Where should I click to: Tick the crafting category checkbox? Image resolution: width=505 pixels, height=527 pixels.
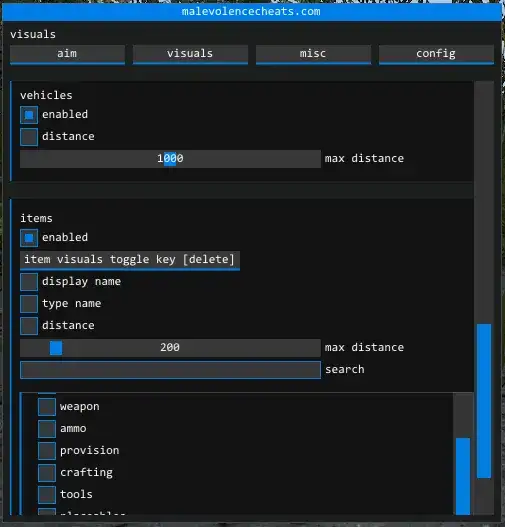[x=47, y=473]
